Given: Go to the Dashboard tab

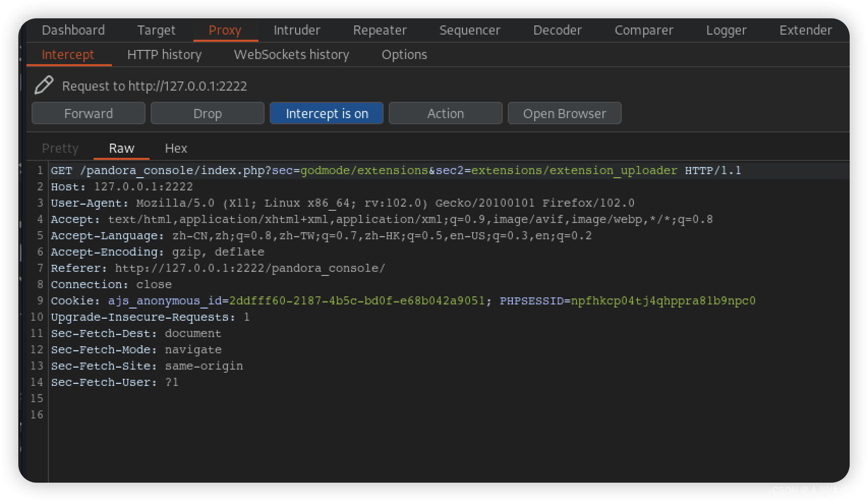Looking at the screenshot, I should point(73,30).
